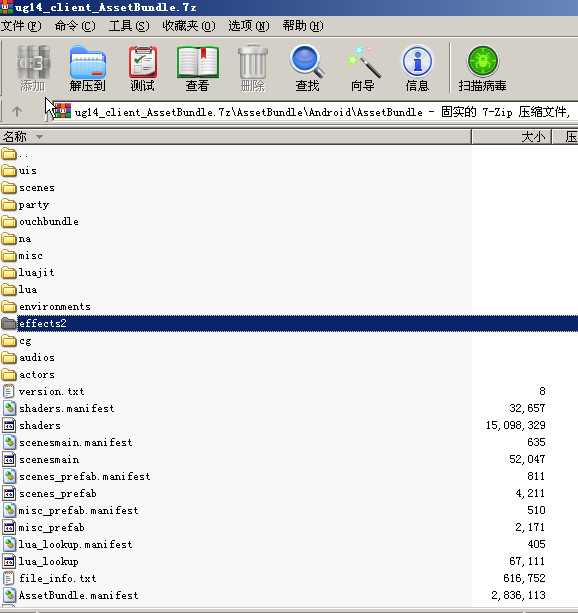Click the archive path address field
Screen dimensions: 578x613
(315, 112)
